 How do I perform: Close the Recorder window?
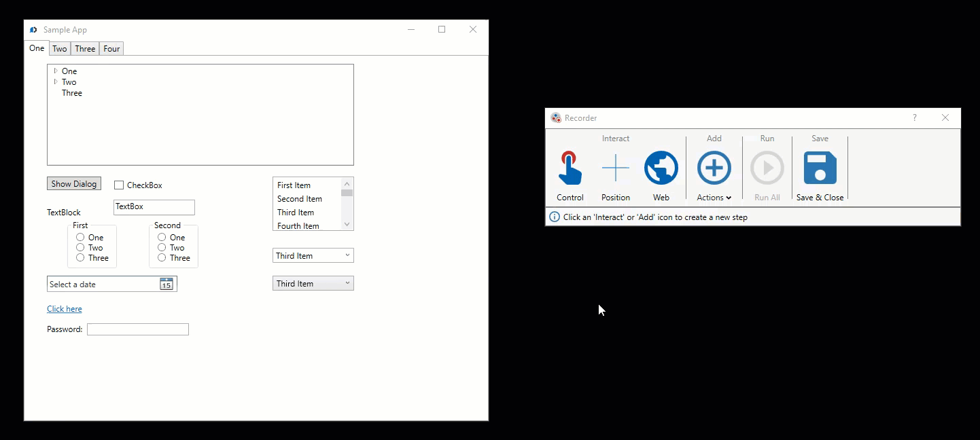[x=945, y=117]
